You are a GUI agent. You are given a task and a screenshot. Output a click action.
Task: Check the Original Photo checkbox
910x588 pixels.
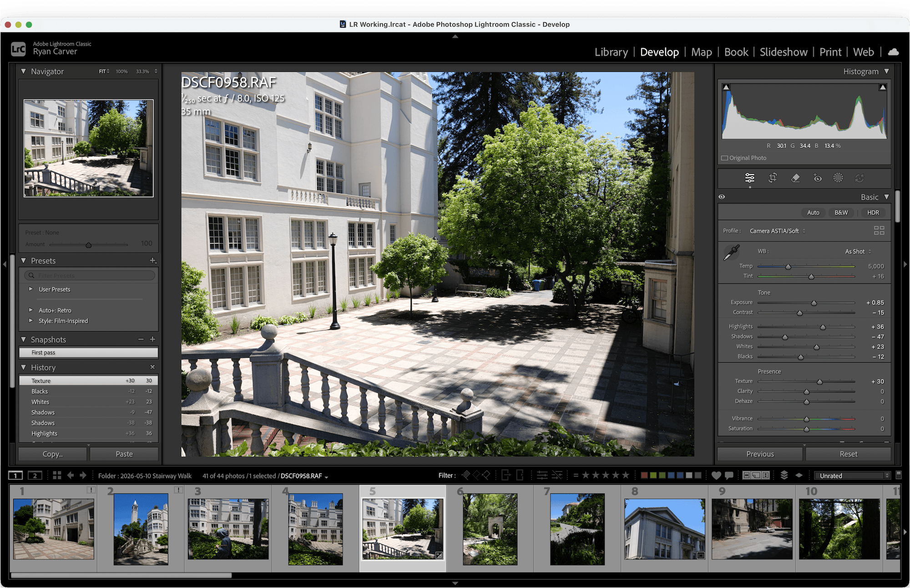click(x=724, y=158)
